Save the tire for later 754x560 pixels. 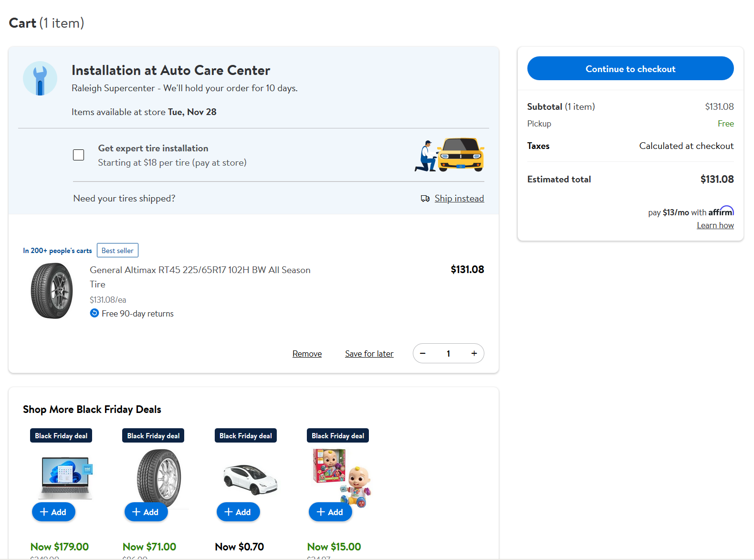tap(369, 354)
